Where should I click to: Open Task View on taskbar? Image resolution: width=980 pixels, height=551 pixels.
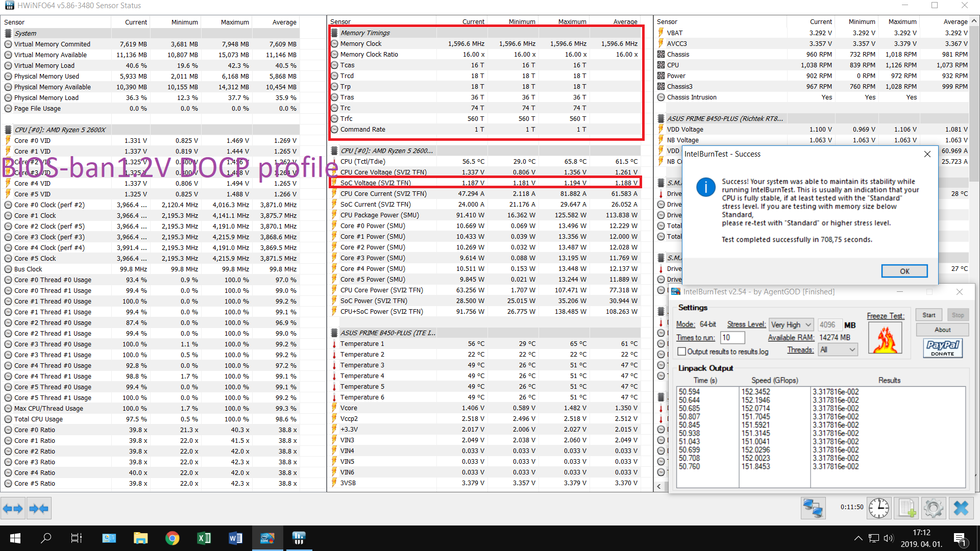[77, 538]
